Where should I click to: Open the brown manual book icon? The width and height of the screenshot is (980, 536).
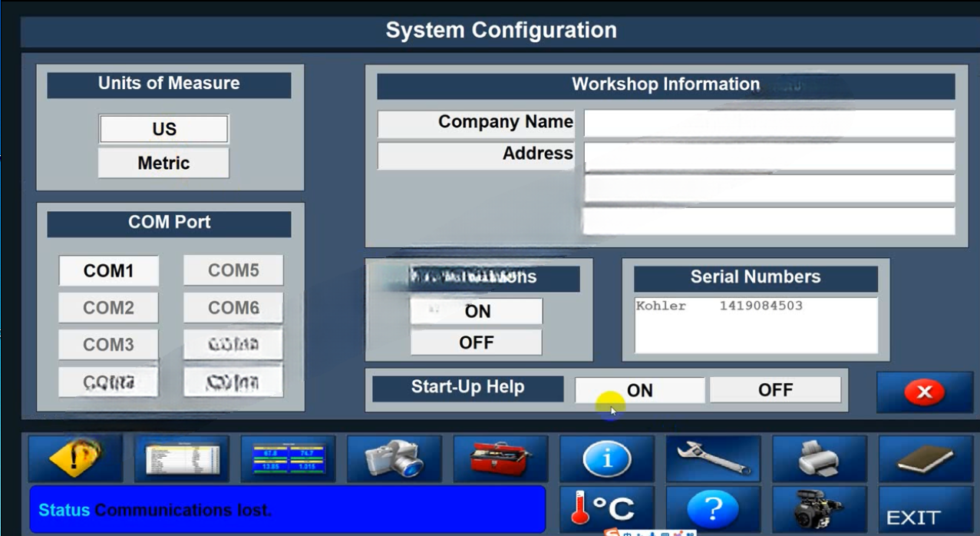tap(925, 458)
